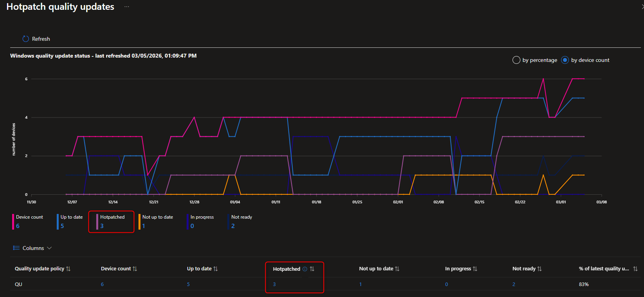Click the Up to date column header text
The image size is (644, 297).
click(199, 269)
